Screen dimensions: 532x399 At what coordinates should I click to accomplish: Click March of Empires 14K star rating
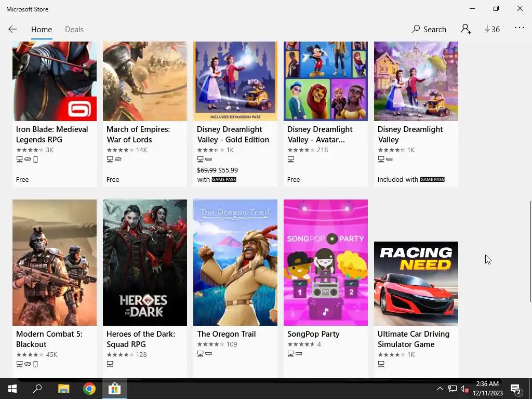tap(127, 150)
